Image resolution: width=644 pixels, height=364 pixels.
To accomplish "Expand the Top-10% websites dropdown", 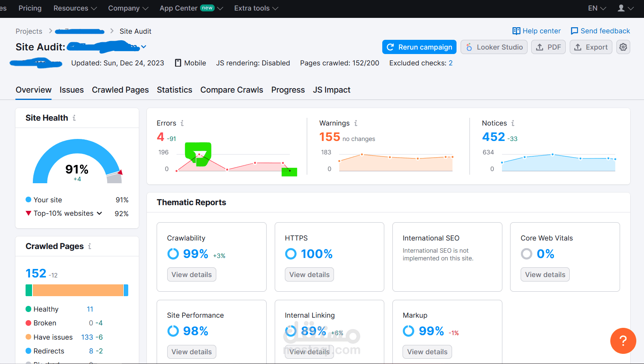I will tap(99, 213).
